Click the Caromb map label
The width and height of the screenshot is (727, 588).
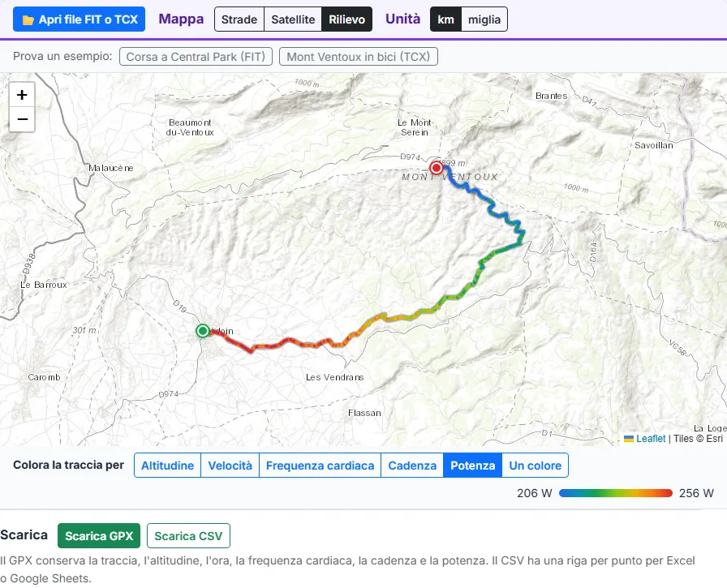click(44, 377)
